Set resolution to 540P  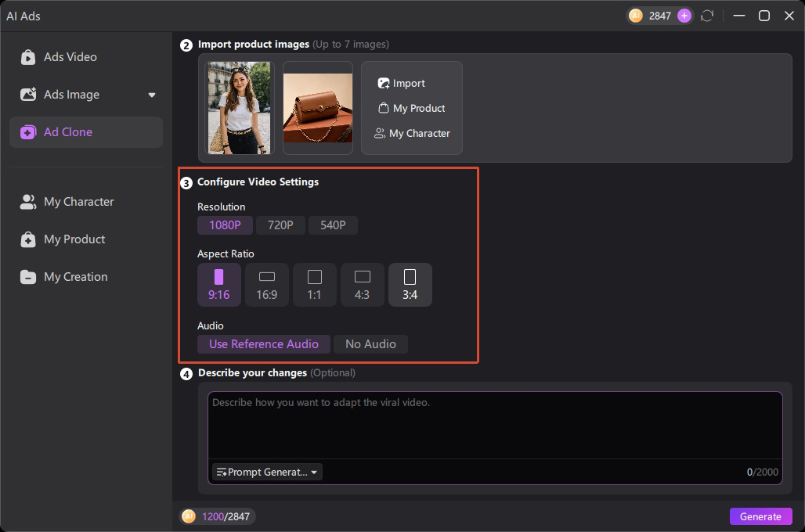tap(333, 225)
